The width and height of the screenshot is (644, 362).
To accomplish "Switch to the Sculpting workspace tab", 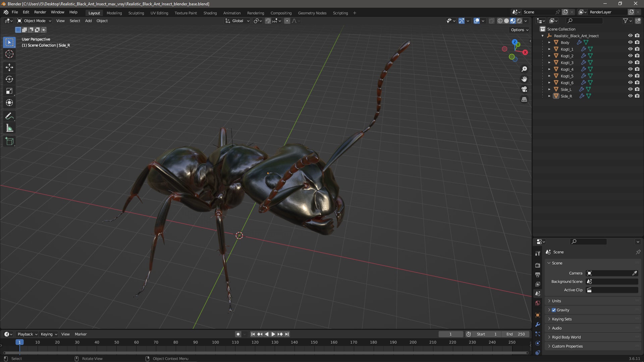I will [x=136, y=13].
